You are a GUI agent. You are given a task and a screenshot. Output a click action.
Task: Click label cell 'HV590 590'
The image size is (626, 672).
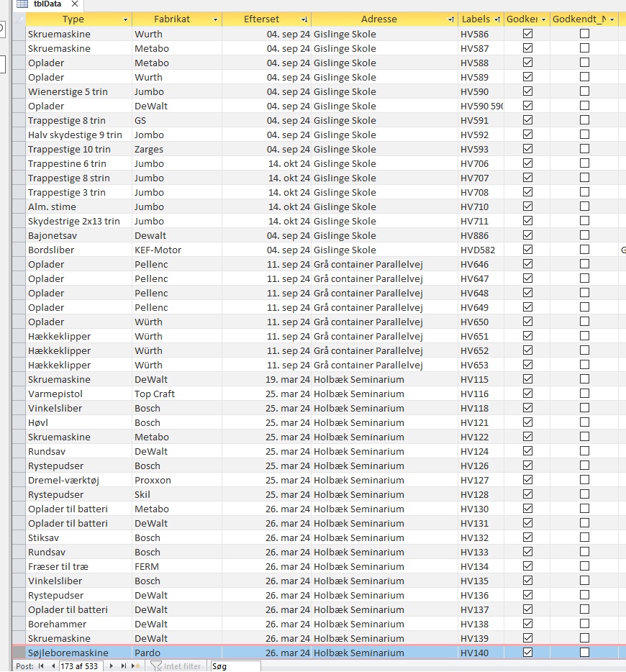click(481, 106)
